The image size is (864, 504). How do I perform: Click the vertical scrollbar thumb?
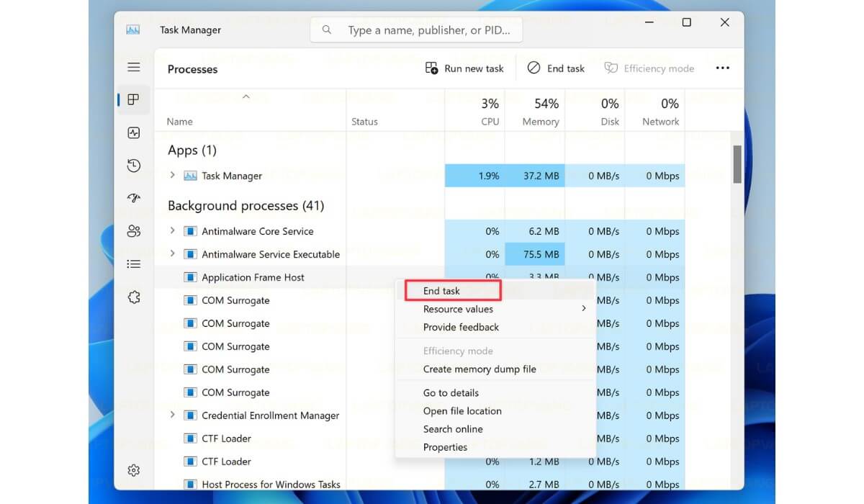coord(737,164)
